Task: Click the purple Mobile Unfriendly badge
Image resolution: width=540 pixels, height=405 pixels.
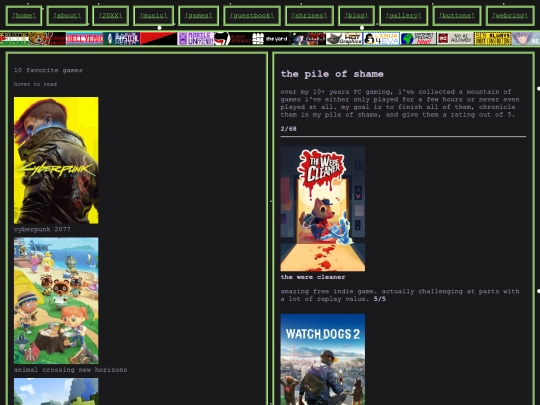Action: [x=196, y=39]
